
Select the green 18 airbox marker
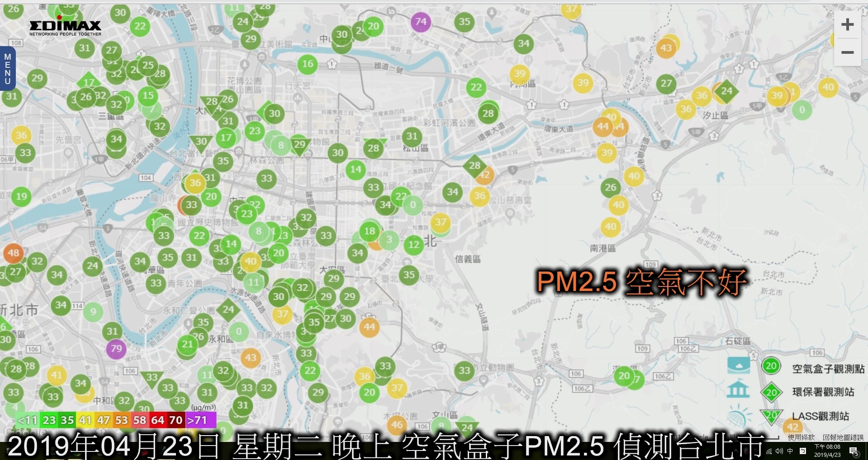[x=370, y=231]
